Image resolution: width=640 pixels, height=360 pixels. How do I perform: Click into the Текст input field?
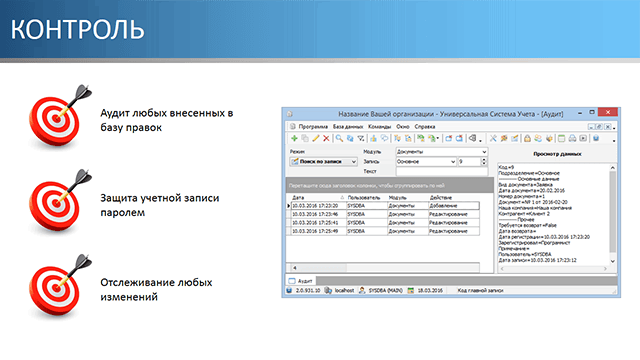(x=442, y=171)
